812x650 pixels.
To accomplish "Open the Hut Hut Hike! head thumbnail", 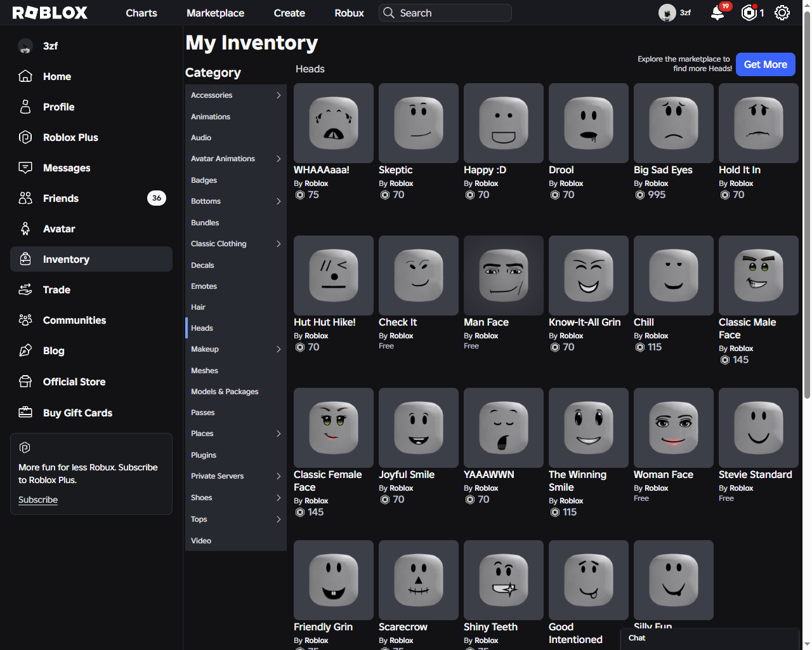I will (334, 275).
